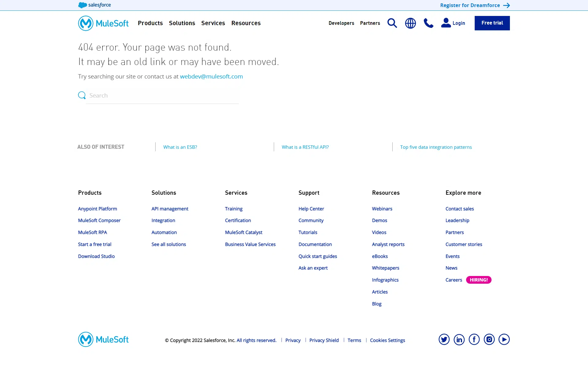588x368 pixels.
Task: Open MuleSoft LinkedIn social icon
Action: (x=459, y=339)
